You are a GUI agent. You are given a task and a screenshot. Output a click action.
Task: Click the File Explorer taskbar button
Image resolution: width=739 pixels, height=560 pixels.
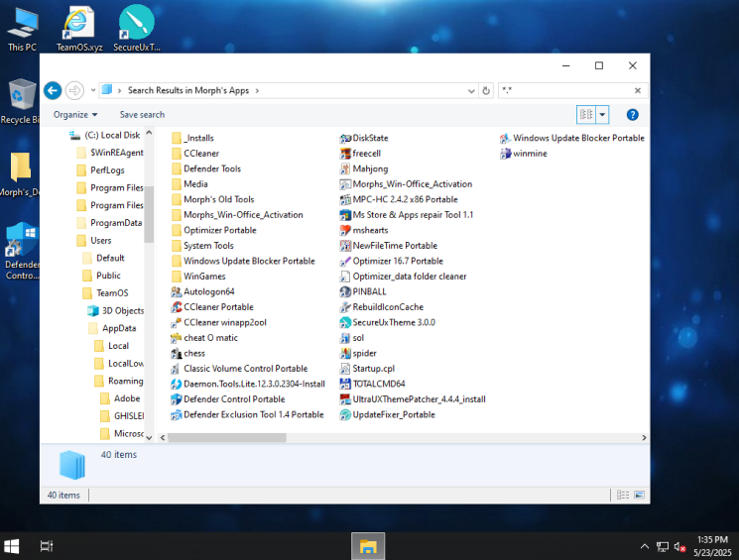(368, 546)
